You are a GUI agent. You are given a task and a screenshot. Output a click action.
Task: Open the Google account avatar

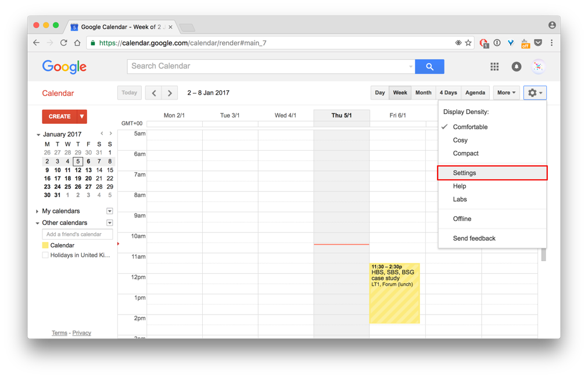coord(538,66)
